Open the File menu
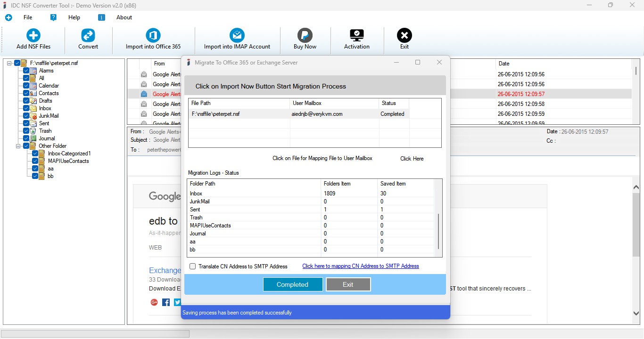 point(28,17)
